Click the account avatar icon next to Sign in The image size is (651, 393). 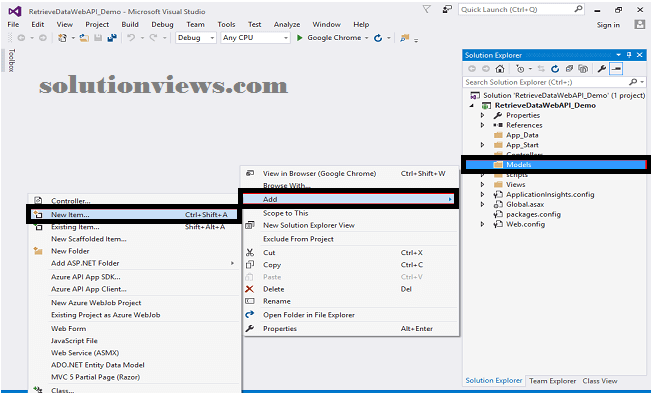640,24
